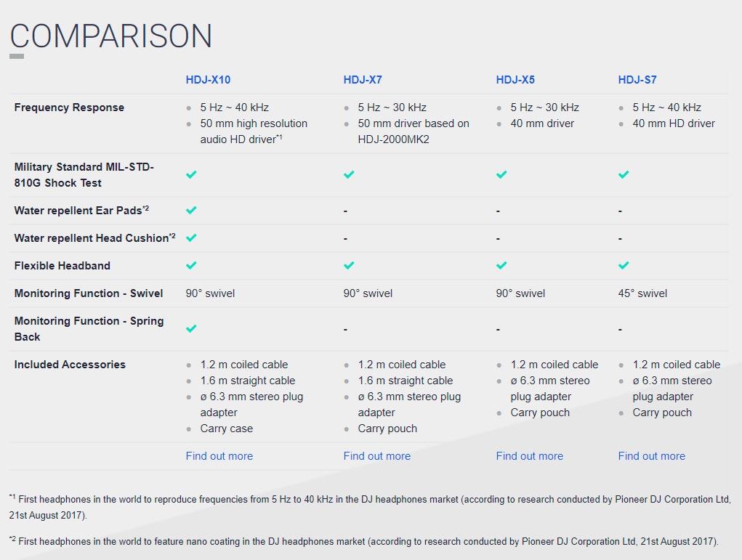Click Find out more under HDJ-X5
The width and height of the screenshot is (742, 560).
530,456
